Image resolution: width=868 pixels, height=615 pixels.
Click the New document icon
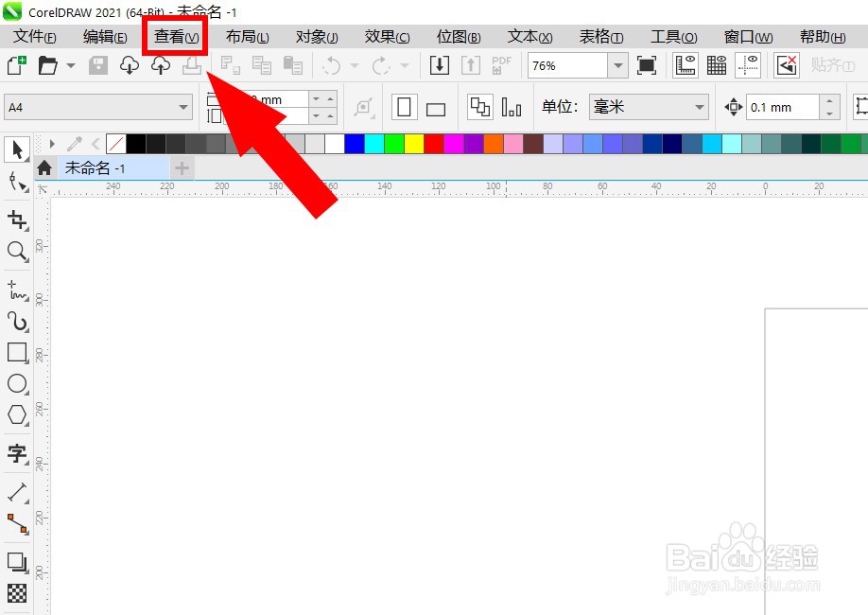tap(17, 65)
